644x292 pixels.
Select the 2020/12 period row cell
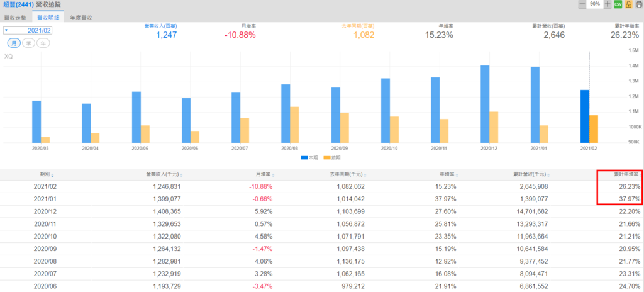45,211
